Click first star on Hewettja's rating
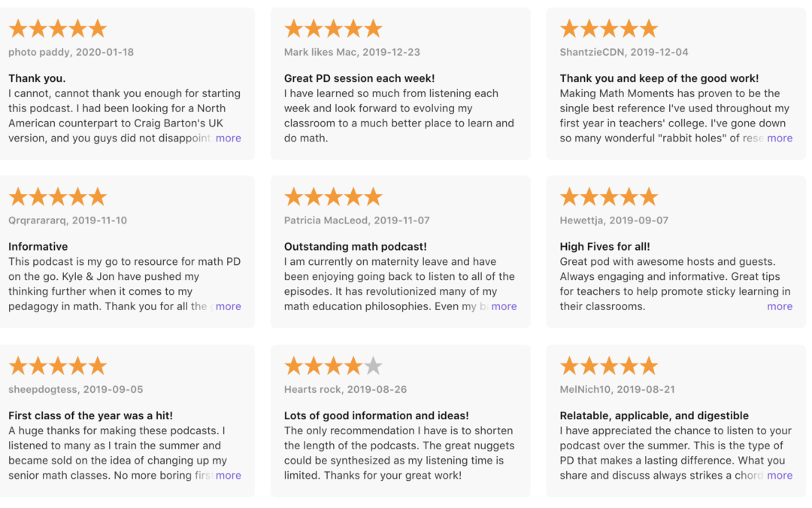This screenshot has width=812, height=508. pyautogui.click(x=569, y=198)
